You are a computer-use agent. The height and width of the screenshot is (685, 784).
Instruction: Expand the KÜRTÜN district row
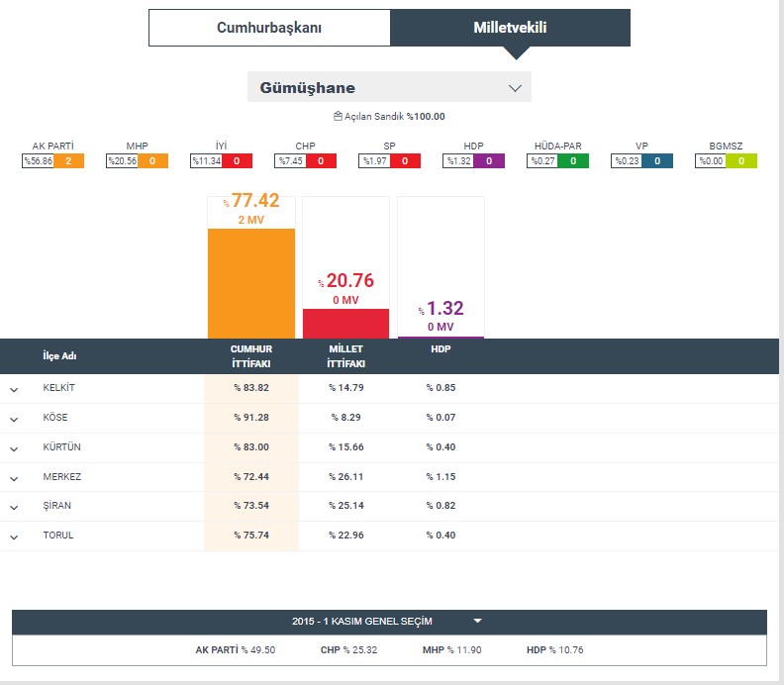(14, 448)
